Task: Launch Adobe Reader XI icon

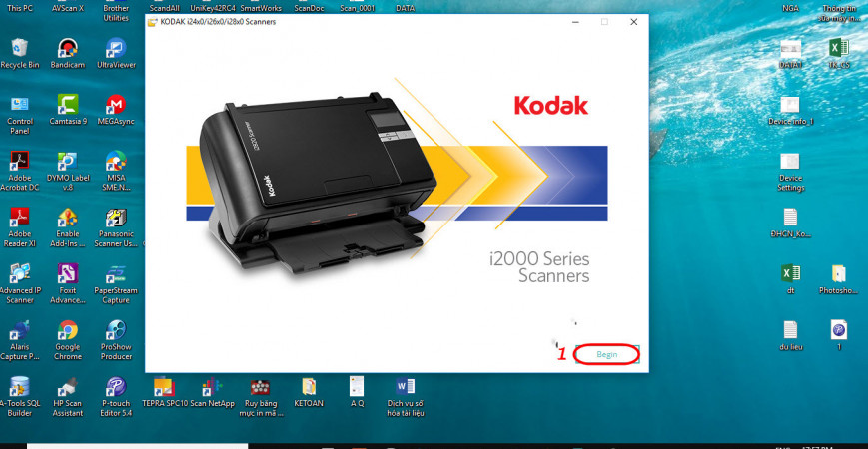Action: (x=20, y=227)
